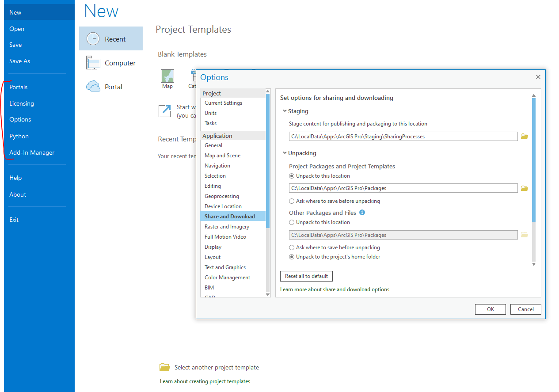Select Unpack to this location for project packages
This screenshot has width=559, height=392.
pos(292,175)
